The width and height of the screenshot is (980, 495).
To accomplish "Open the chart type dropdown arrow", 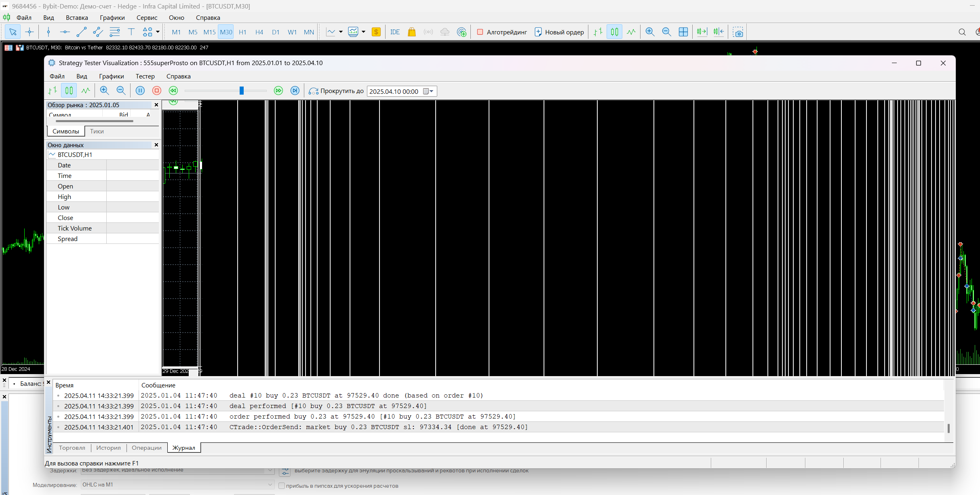I will [341, 32].
